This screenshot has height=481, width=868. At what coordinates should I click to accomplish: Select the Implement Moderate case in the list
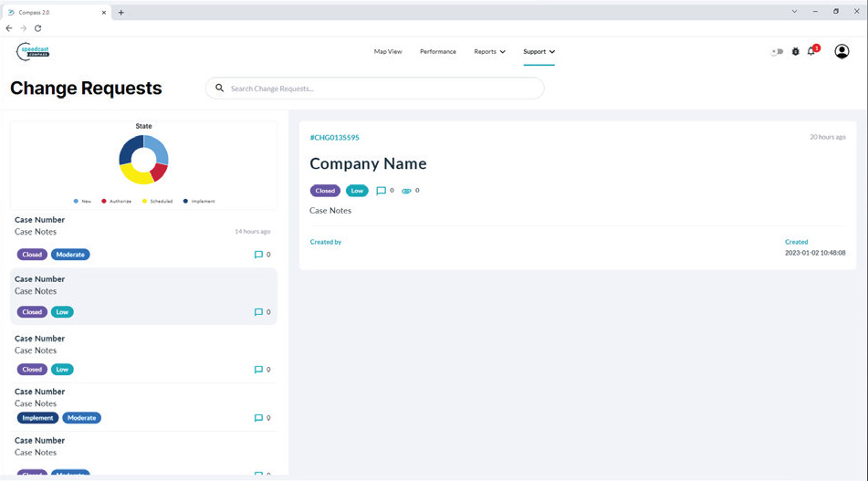click(x=143, y=407)
